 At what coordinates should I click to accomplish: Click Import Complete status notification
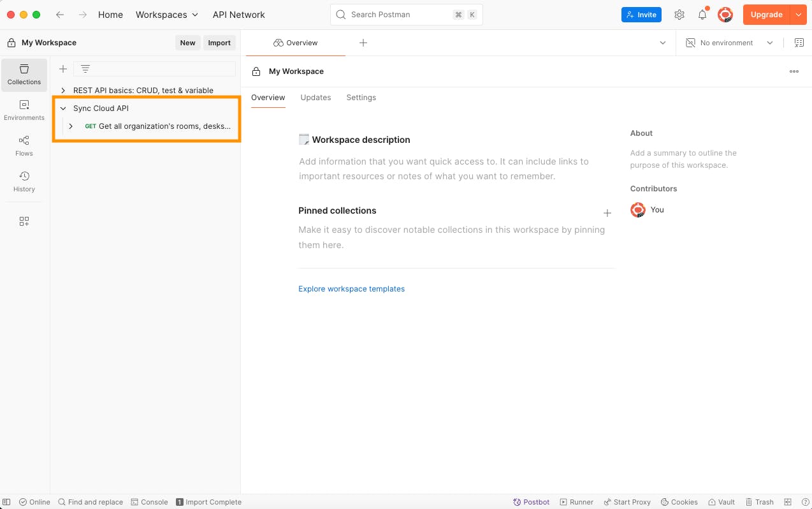[208, 502]
